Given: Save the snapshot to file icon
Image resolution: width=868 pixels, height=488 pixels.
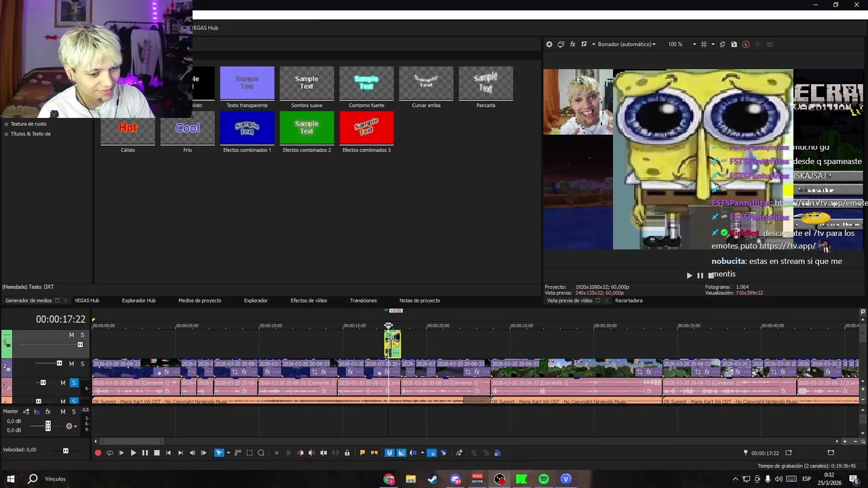Looking at the screenshot, I should [734, 44].
